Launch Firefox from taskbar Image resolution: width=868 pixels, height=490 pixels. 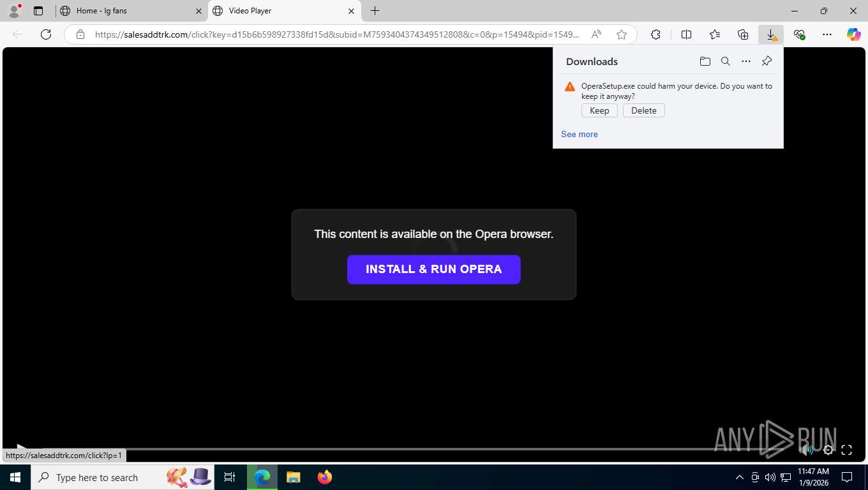325,477
